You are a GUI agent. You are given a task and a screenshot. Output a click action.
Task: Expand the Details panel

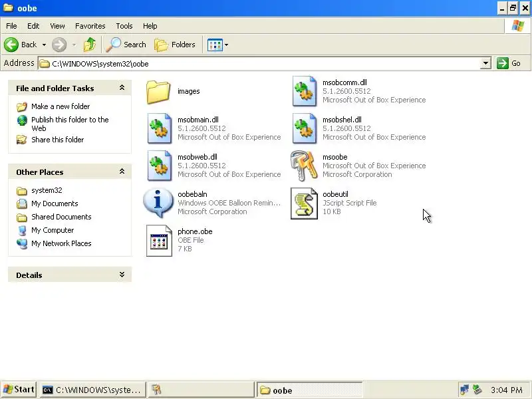coord(122,275)
